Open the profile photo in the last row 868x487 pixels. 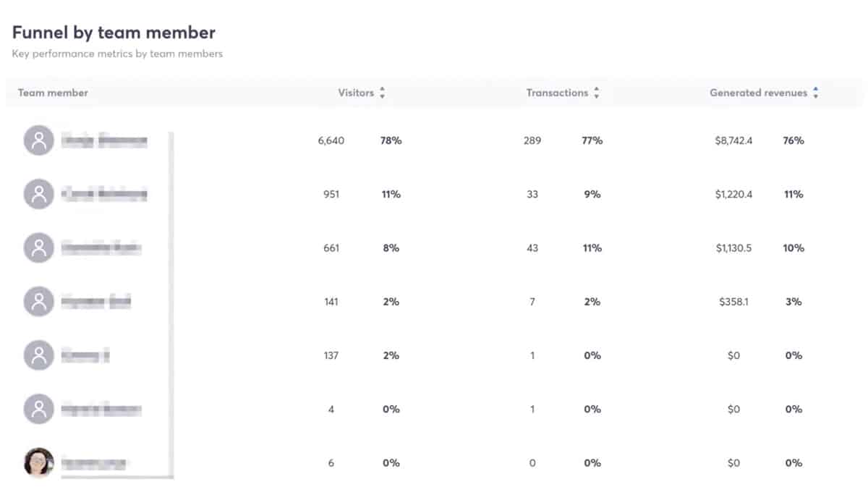[39, 463]
